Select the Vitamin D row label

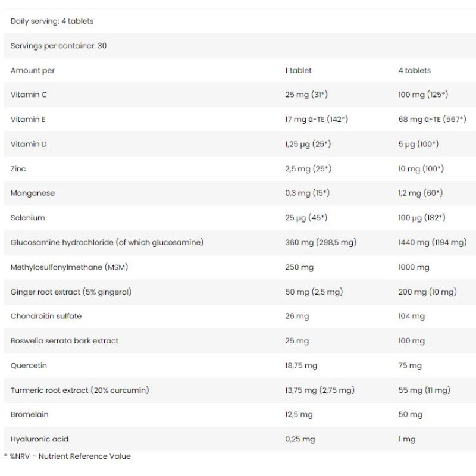click(x=29, y=144)
